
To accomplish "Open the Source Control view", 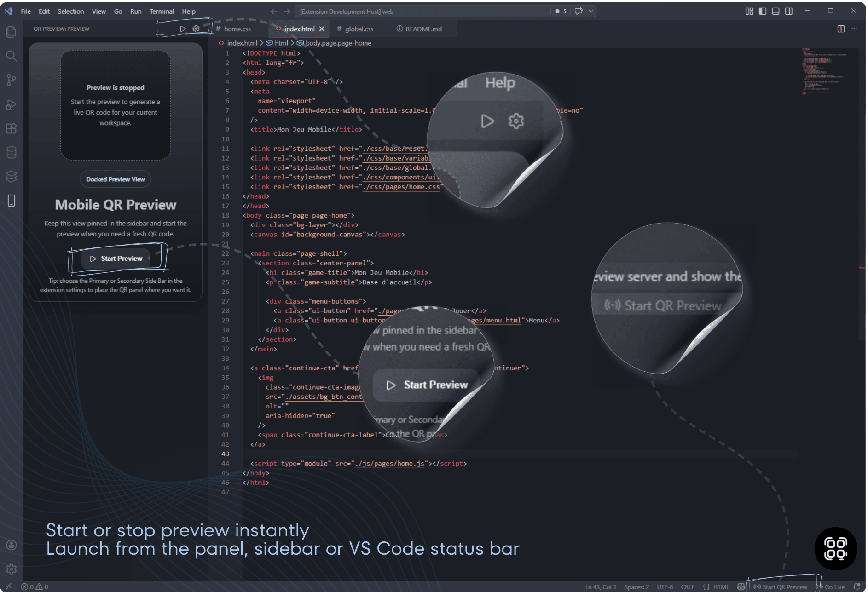I will [x=12, y=80].
